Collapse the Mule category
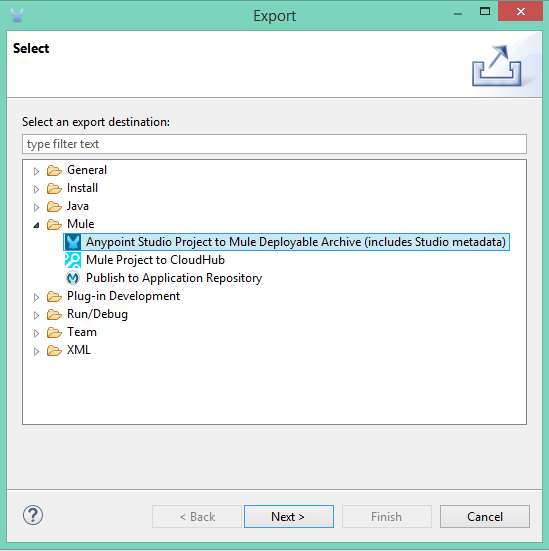This screenshot has width=549, height=551. click(x=36, y=225)
